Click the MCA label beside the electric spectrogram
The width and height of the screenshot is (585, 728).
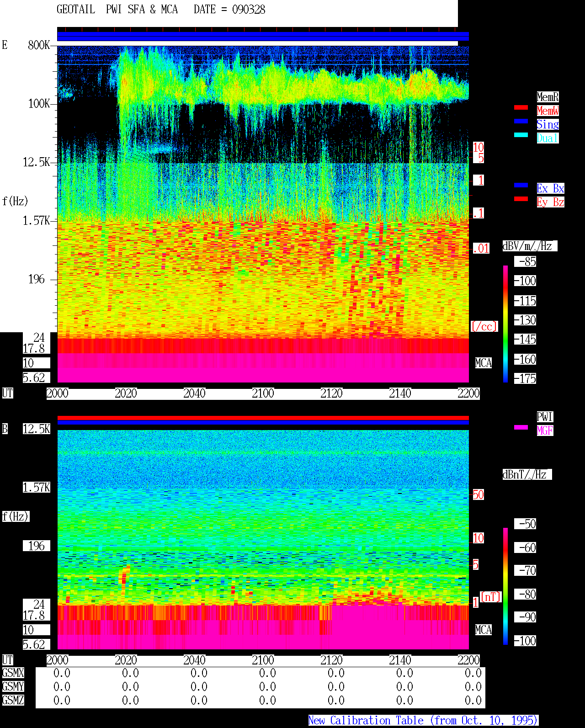pos(483,363)
